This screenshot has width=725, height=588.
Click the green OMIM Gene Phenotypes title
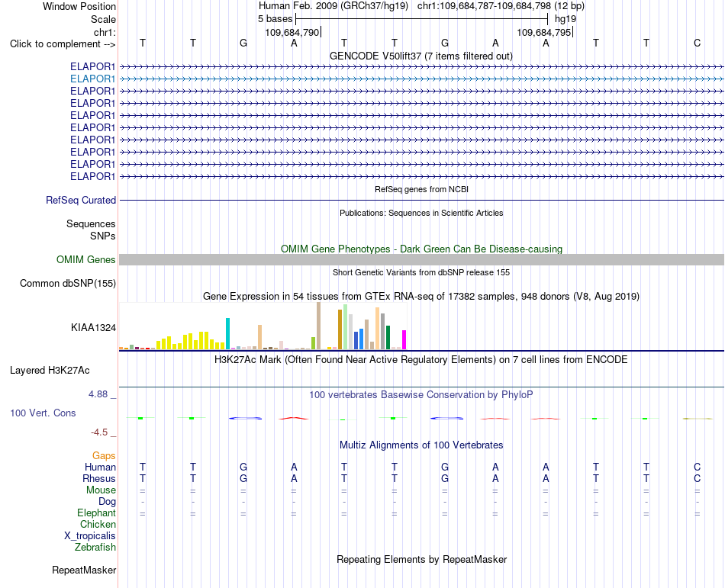tap(421, 249)
